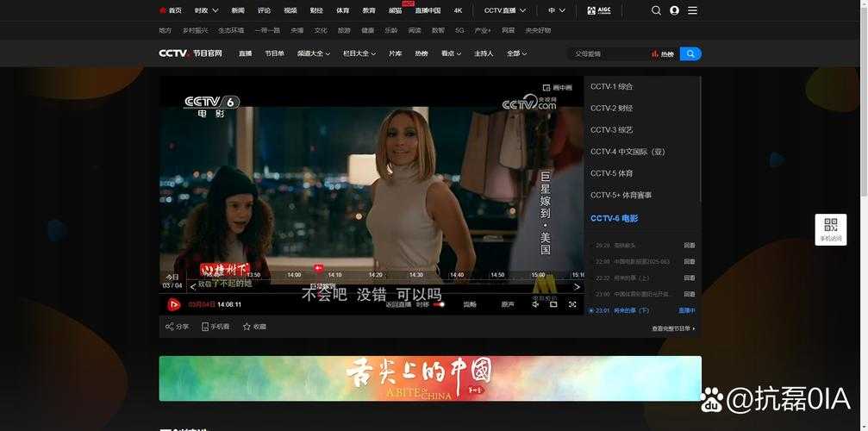Open 央央好物 sub-navigation link

[538, 30]
